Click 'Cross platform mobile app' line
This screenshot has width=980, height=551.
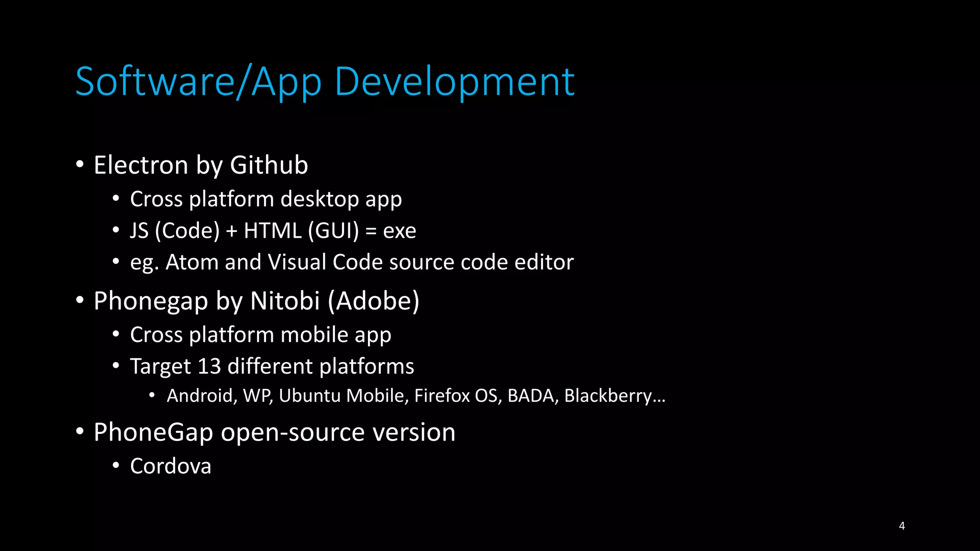point(260,335)
